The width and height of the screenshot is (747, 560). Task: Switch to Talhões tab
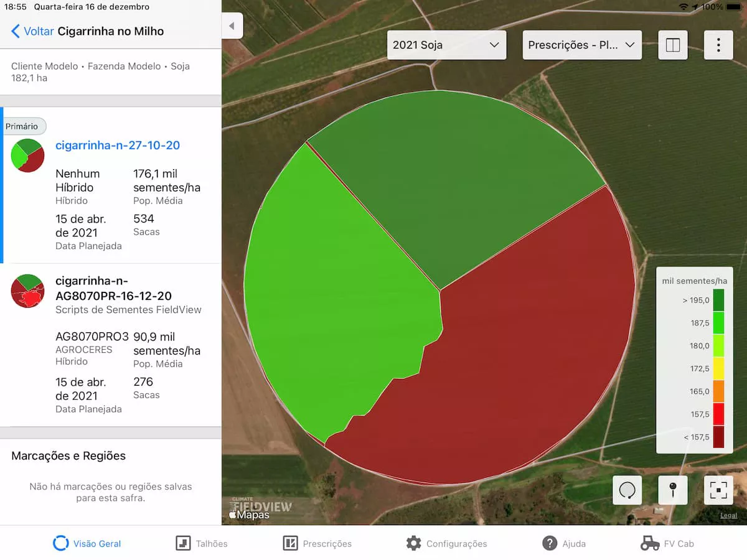click(202, 543)
